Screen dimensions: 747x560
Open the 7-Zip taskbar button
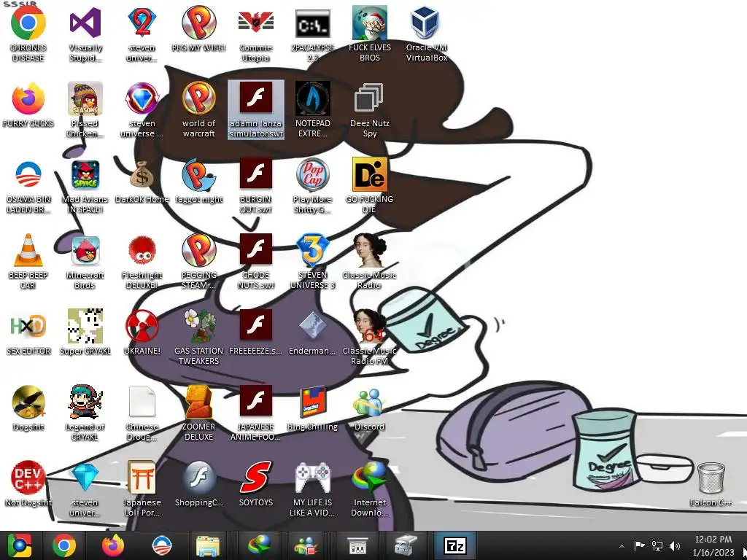point(455,545)
